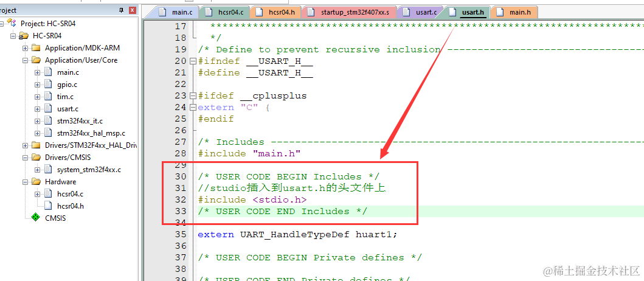Click the hcsr04.h file icon

49,206
